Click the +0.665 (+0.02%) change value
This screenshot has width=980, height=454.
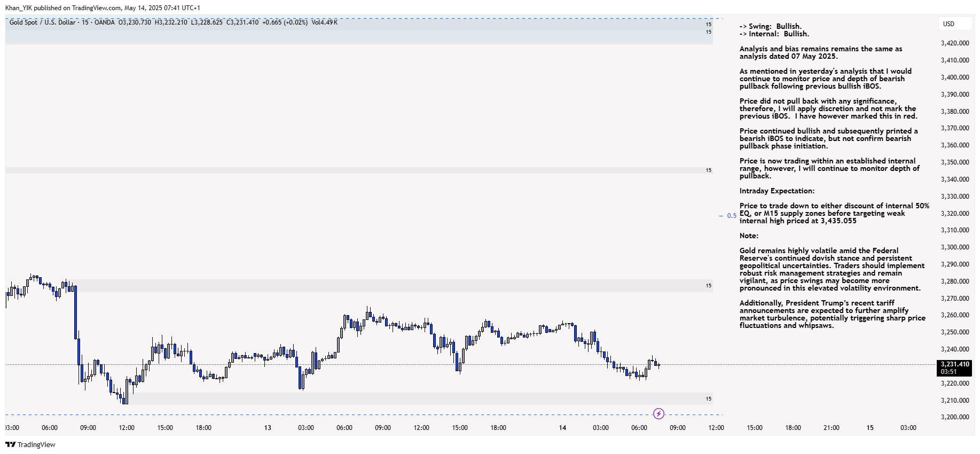285,22
